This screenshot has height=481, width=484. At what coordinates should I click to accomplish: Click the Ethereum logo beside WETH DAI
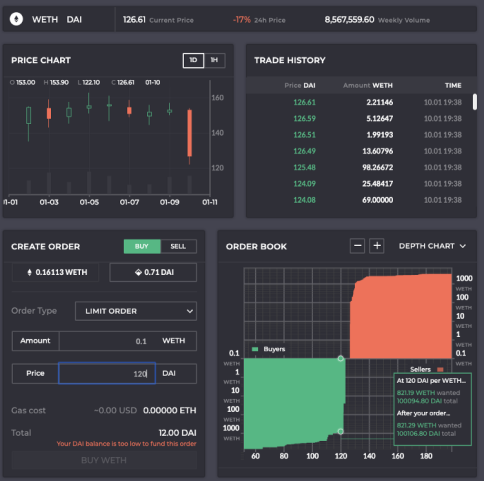[x=16, y=19]
